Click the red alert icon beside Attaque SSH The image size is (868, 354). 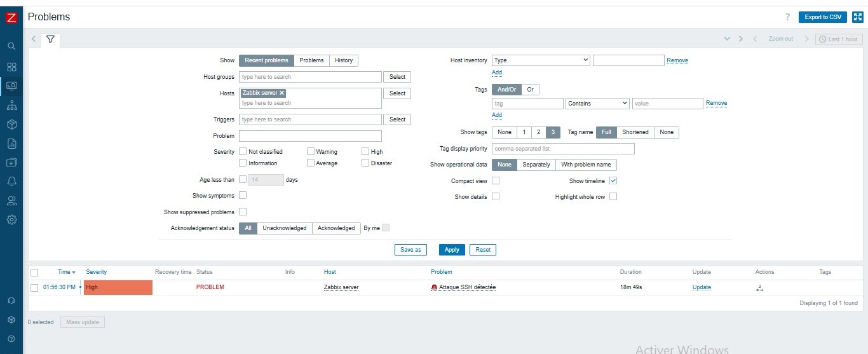coord(435,287)
